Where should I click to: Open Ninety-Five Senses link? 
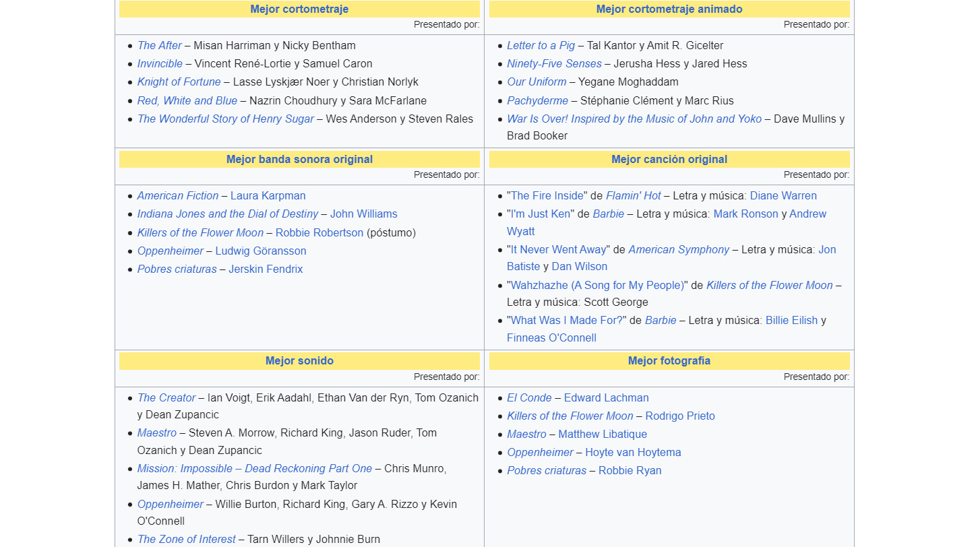(x=554, y=64)
